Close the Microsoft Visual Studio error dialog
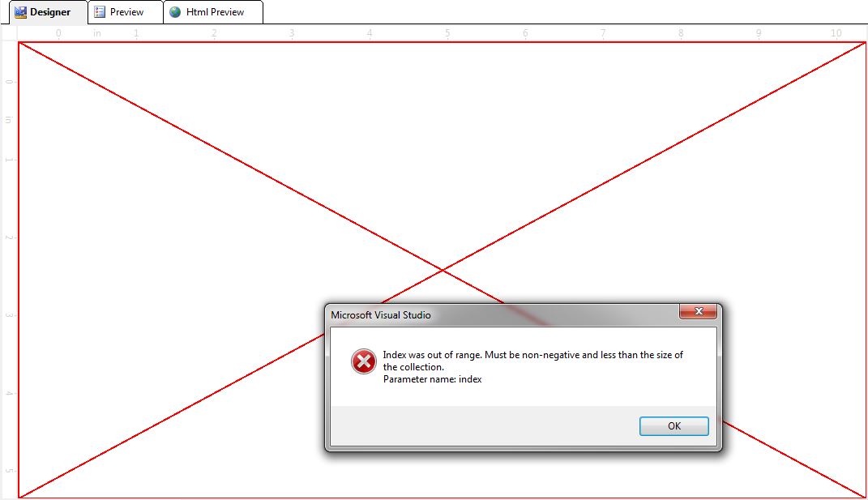Viewport: 868px width, 500px height. click(x=698, y=312)
